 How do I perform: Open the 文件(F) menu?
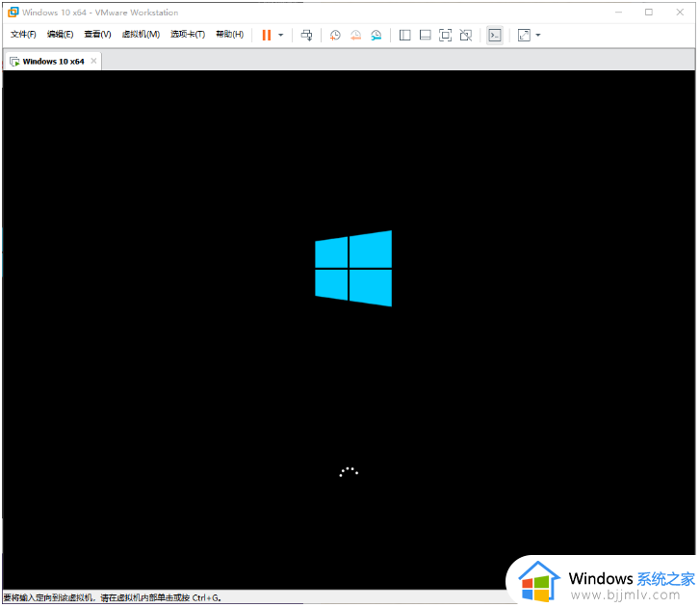tap(23, 35)
